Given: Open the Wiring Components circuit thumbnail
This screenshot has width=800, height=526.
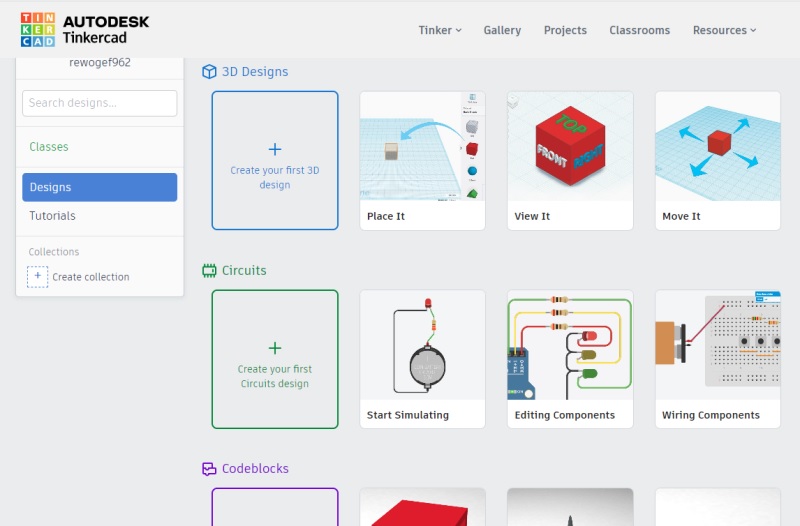Looking at the screenshot, I should (x=718, y=345).
